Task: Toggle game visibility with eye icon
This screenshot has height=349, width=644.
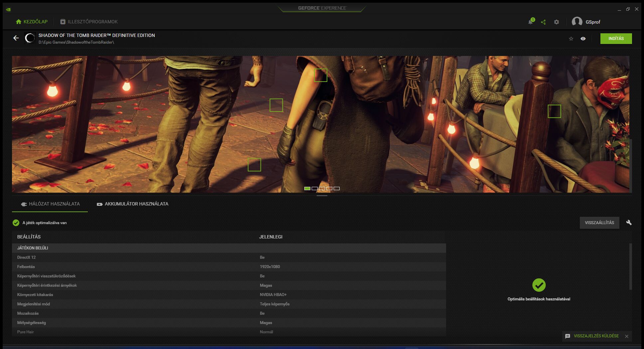Action: click(583, 39)
